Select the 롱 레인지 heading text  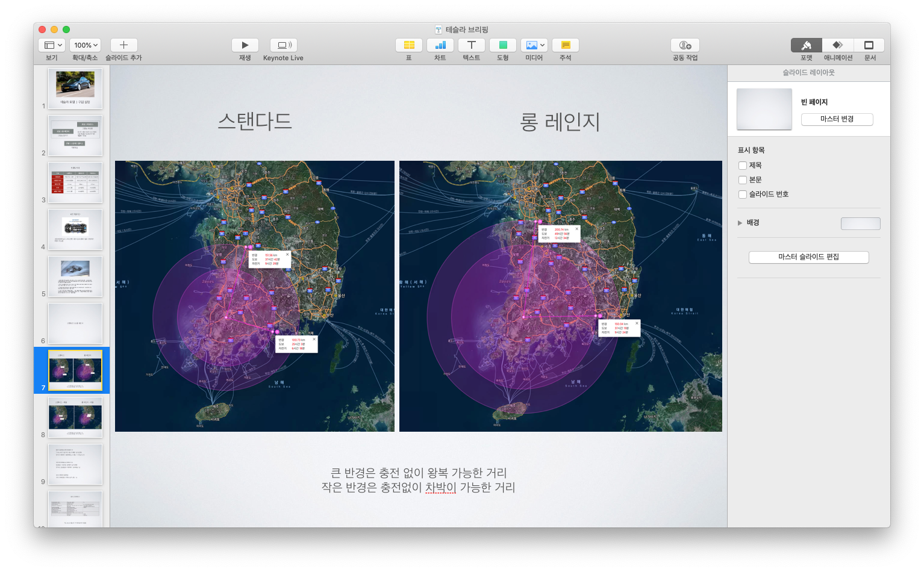click(x=560, y=122)
